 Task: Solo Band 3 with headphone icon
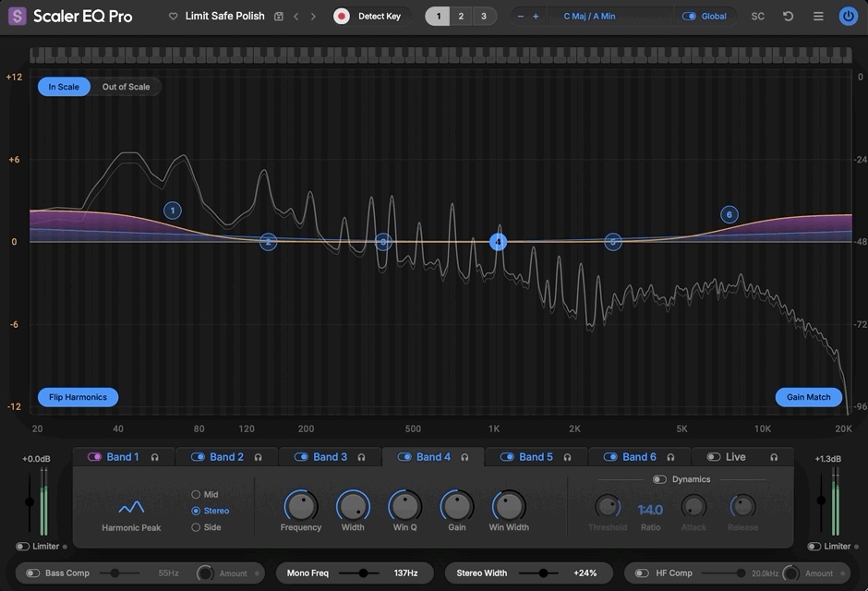click(361, 457)
